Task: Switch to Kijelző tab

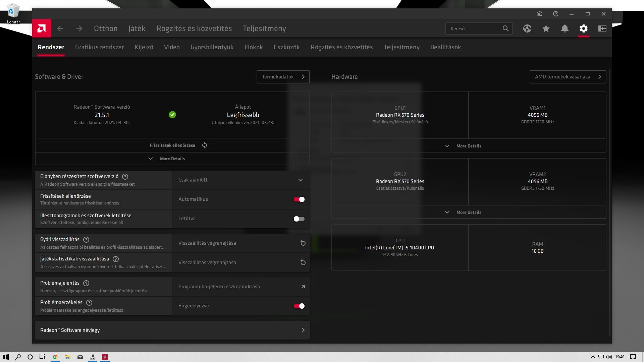Action: pyautogui.click(x=144, y=47)
